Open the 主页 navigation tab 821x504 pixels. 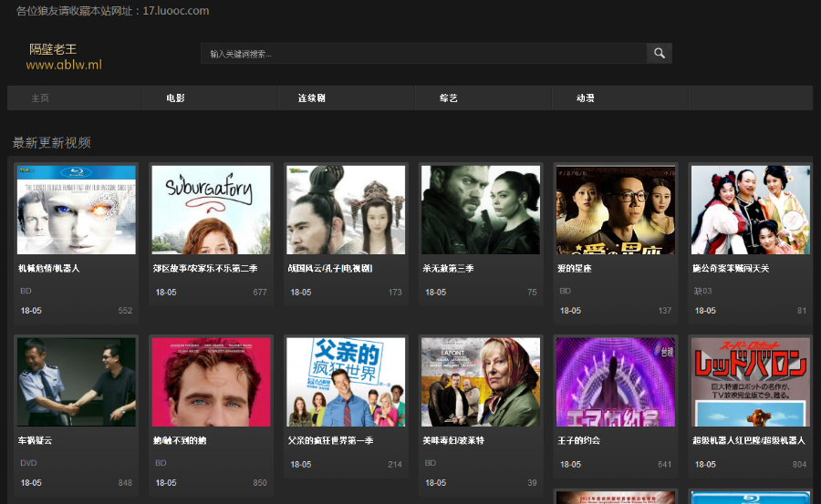pos(40,98)
